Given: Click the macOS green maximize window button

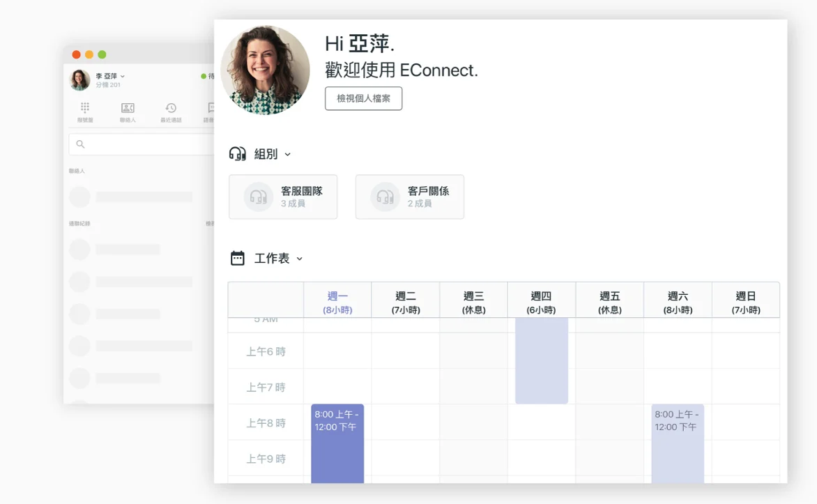Looking at the screenshot, I should 102,54.
